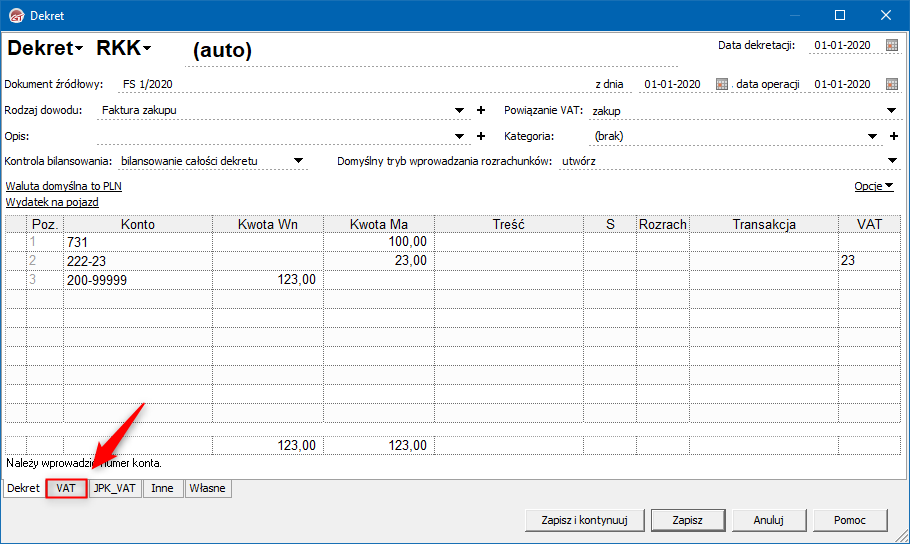910x544 pixels.
Task: Click Zapisz i kontynuuj button
Action: click(584, 520)
